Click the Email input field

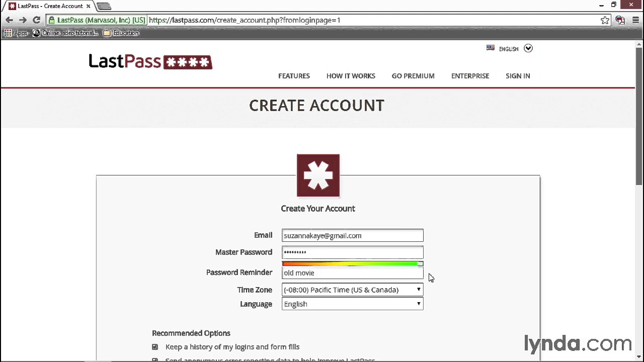point(352,235)
